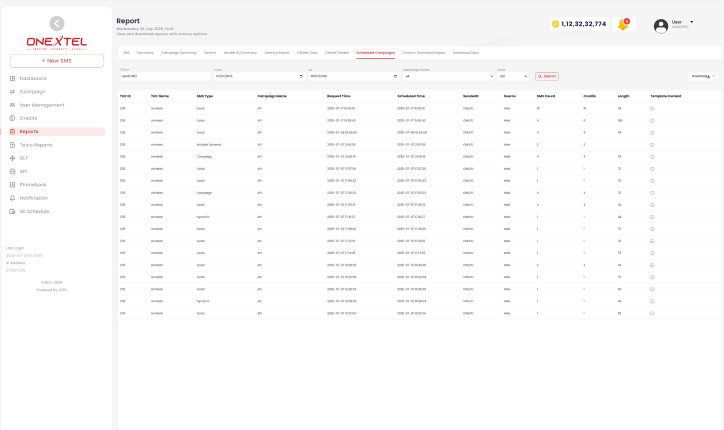The height and width of the screenshot is (430, 724).
Task: Open Dashboard from the sidebar
Action: pyautogui.click(x=33, y=78)
